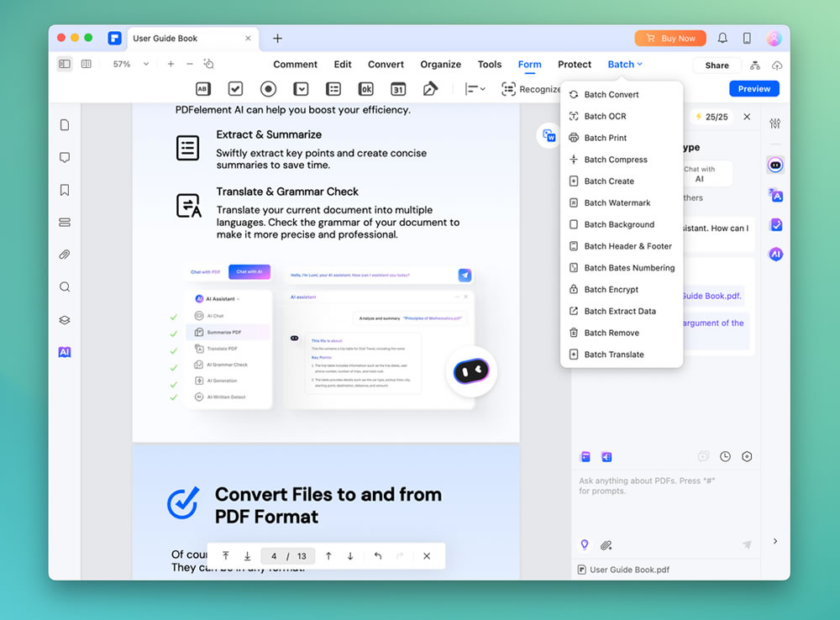Open prompt suggestions lightbulb icon
Screen dimensions: 840x620
pos(585,545)
